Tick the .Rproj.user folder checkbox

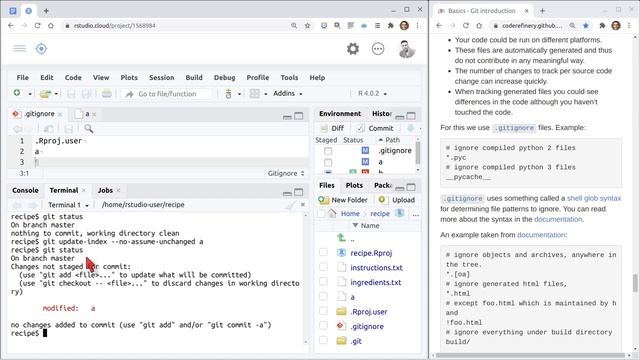(x=323, y=311)
